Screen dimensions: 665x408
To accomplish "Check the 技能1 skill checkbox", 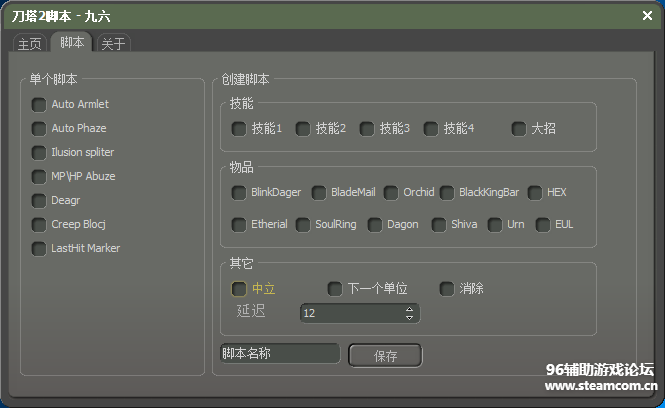I will pyautogui.click(x=239, y=128).
